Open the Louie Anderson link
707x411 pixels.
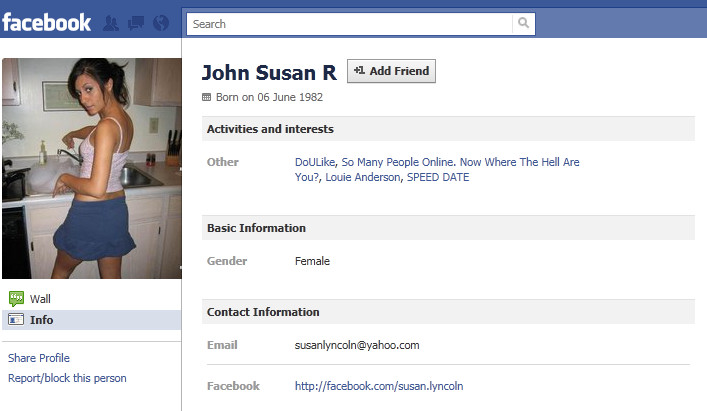click(363, 177)
